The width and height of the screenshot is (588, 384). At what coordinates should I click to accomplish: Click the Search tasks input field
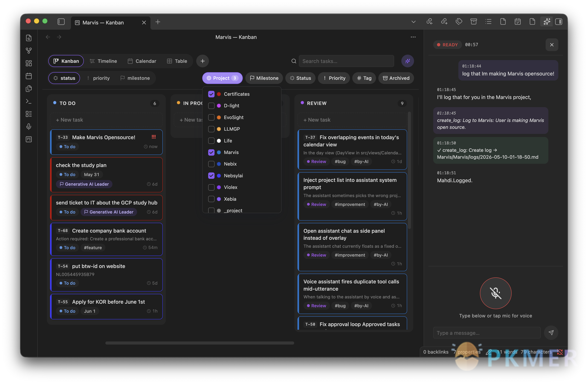pos(346,61)
